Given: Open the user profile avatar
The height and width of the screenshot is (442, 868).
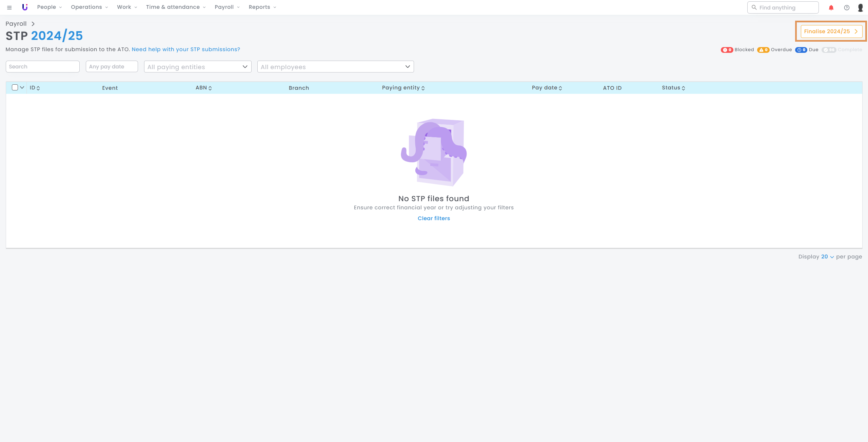Looking at the screenshot, I should pos(861,7).
